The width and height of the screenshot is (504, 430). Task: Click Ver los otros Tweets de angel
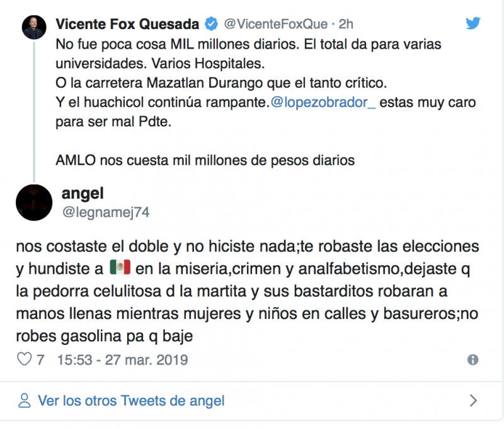coord(131,400)
